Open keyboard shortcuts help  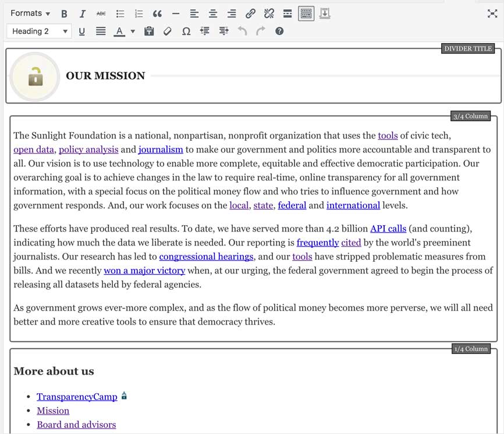(279, 31)
